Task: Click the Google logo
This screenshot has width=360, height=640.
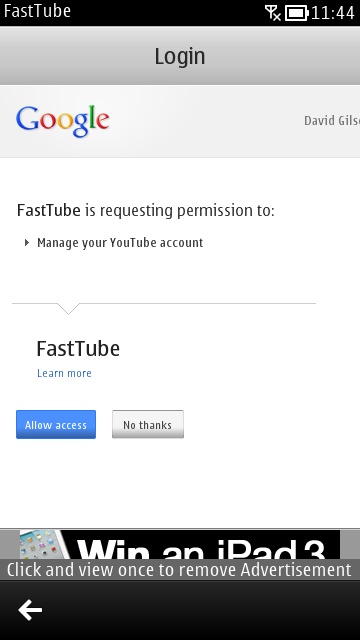Action: point(63,121)
